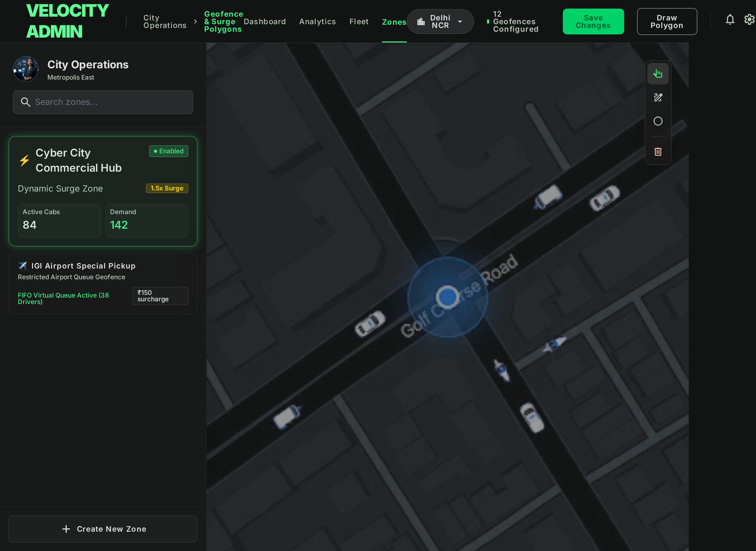Click the Draw Polygon button
This screenshot has height=551, width=756.
pyautogui.click(x=667, y=22)
